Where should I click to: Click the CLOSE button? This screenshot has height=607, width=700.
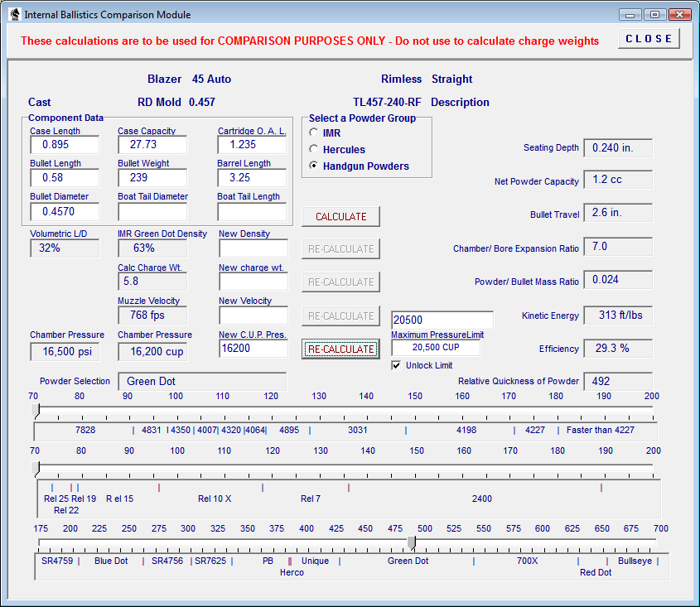(649, 39)
